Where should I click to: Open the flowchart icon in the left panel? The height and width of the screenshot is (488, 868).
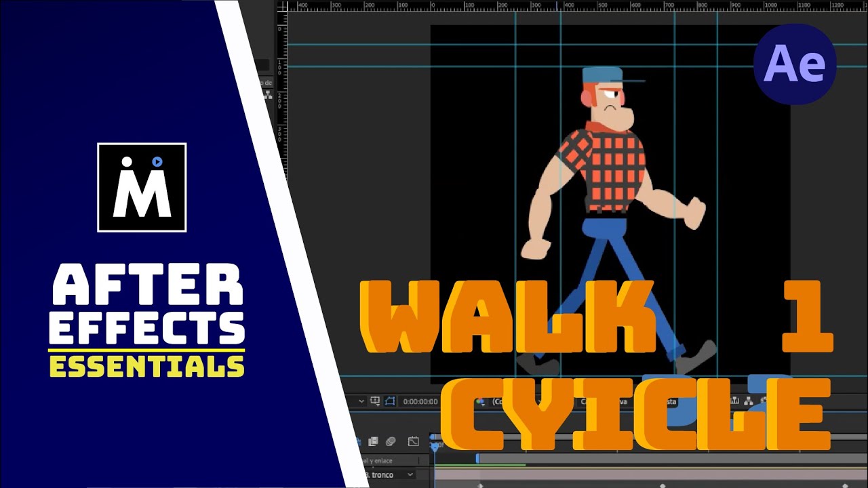coord(268,95)
